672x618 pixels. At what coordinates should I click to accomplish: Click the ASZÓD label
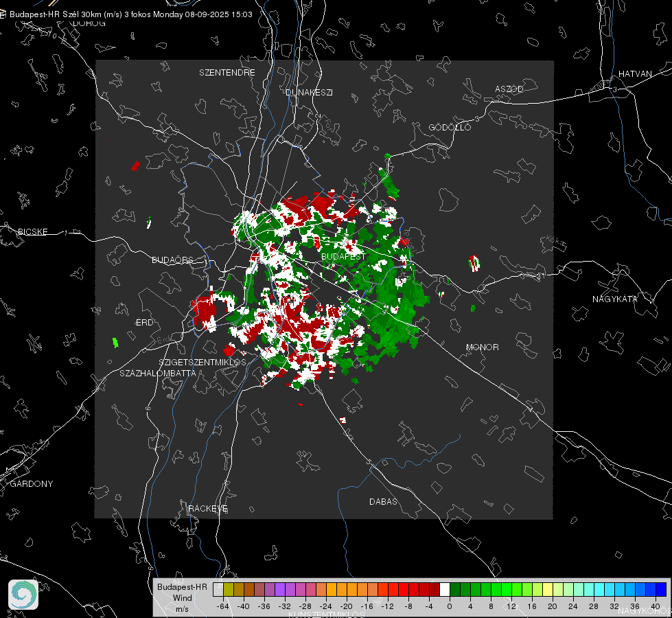[x=509, y=89]
